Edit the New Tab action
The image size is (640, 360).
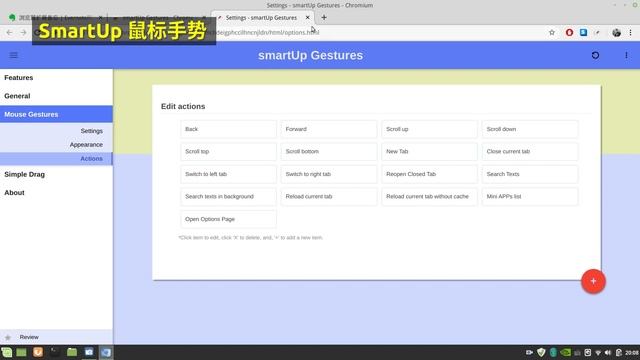429,151
